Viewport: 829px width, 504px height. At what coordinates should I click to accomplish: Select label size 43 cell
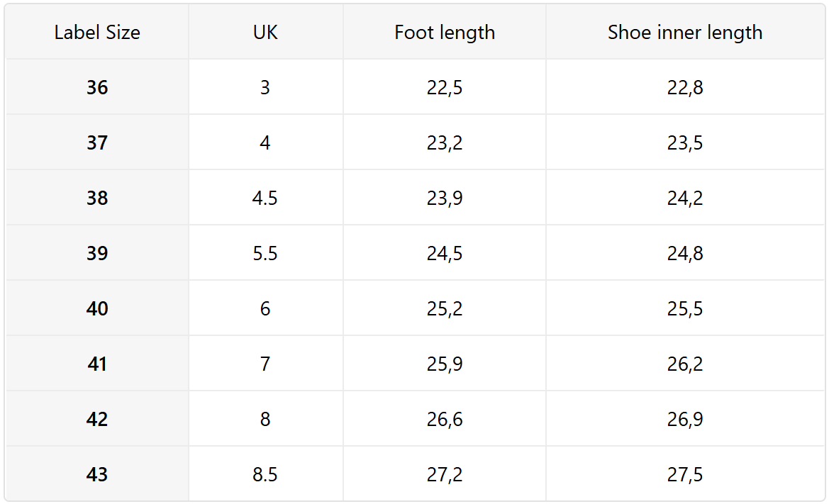point(97,475)
